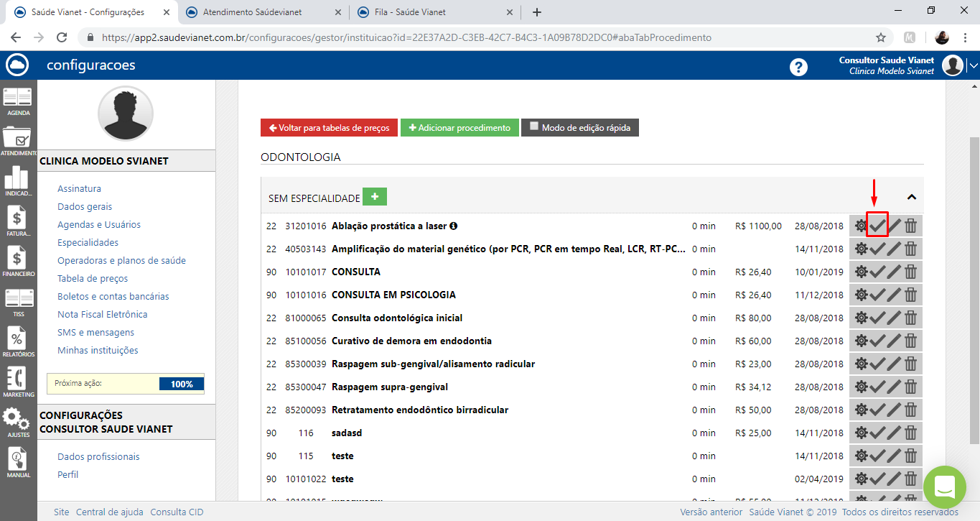Open the Relatórios percent icon
Screen dimensions: 980x521
(18, 342)
